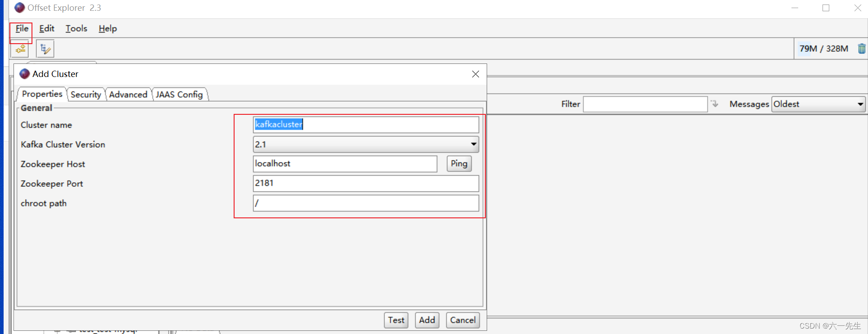This screenshot has width=868, height=334.
Task: Click the arrow icon beside Filter field
Action: click(x=714, y=104)
